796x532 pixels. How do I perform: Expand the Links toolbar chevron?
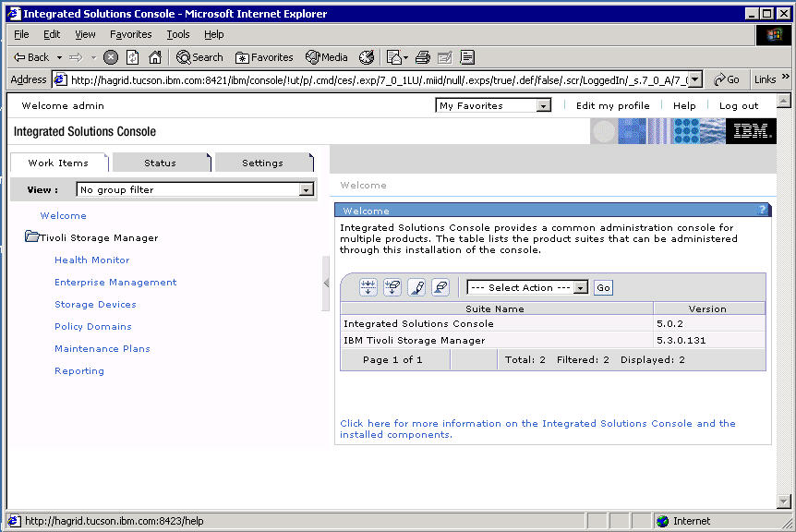pos(785,77)
